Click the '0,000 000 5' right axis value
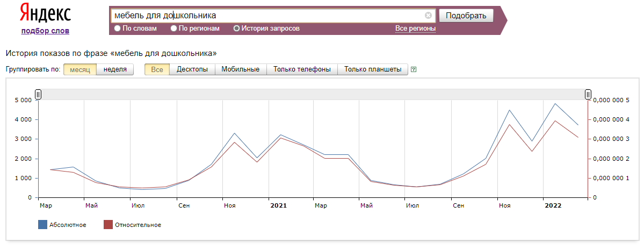This screenshot has height=249, width=644. (x=612, y=100)
